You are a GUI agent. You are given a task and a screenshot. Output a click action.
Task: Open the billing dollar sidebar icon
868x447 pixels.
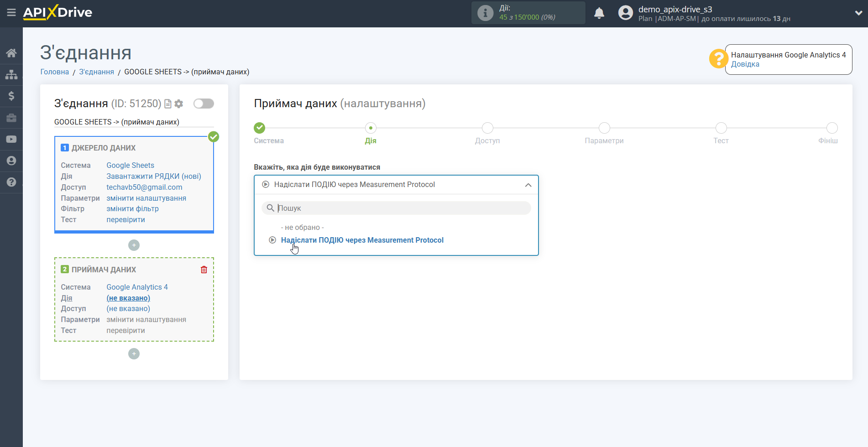[11, 96]
